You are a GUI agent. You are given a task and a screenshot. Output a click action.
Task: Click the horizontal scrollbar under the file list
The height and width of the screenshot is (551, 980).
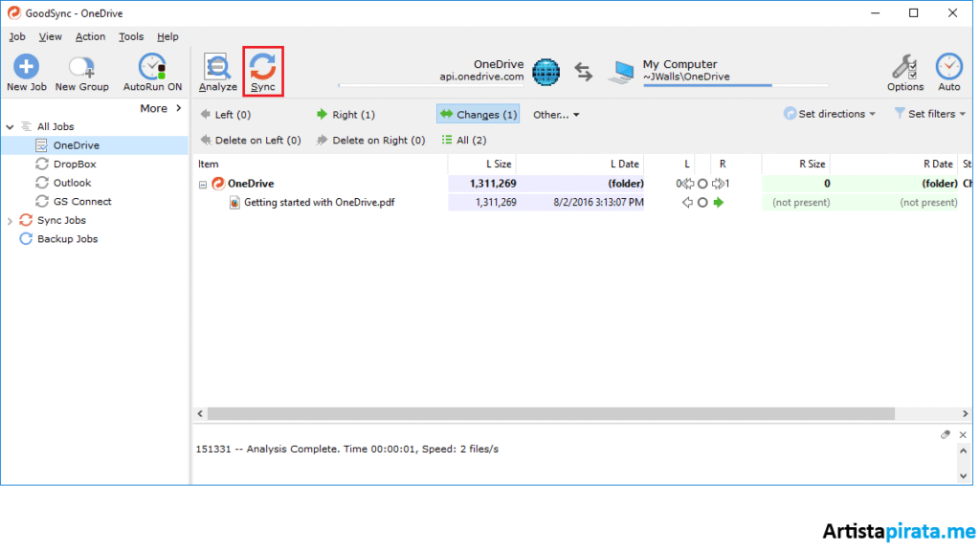click(x=550, y=413)
